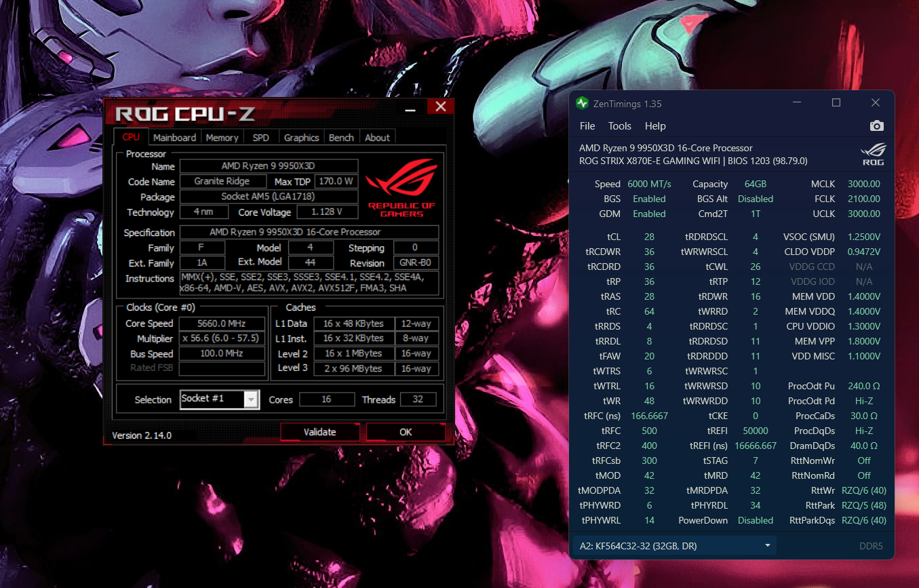Viewport: 919px width, 588px height.
Task: Switch to the Memory tab in CPU-Z
Action: click(222, 137)
